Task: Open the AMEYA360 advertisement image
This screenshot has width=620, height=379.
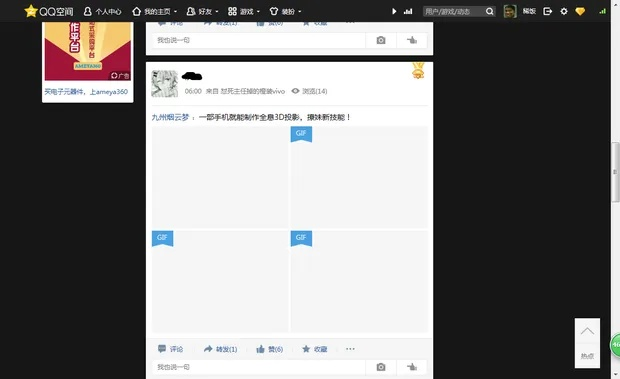Action: 88,51
